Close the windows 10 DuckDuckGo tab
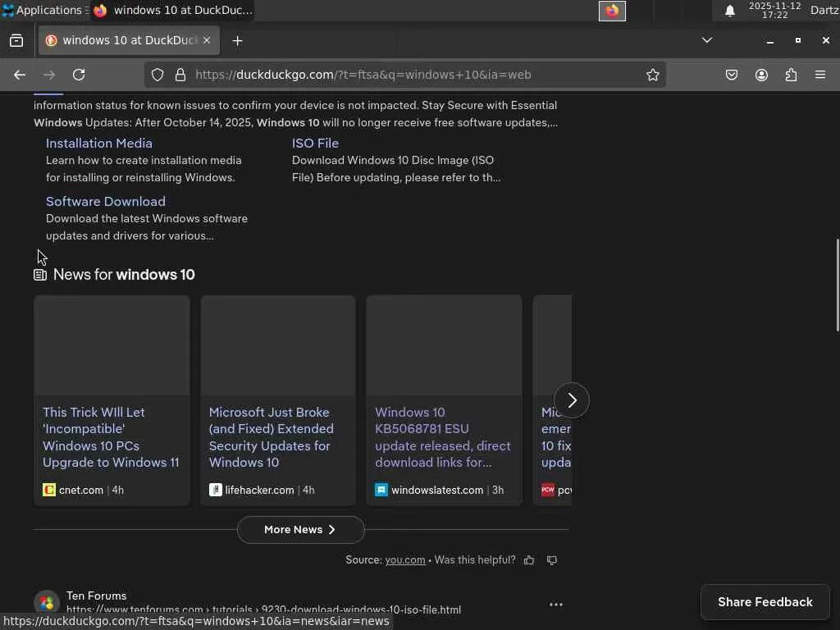This screenshot has width=840, height=630. 207,40
